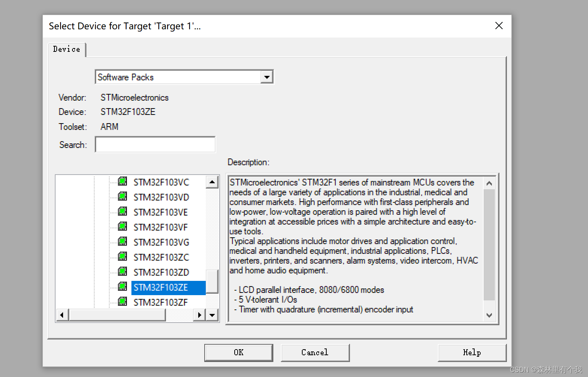Click the chip icon beside STM32F103VC
588x377 pixels.
coord(122,181)
